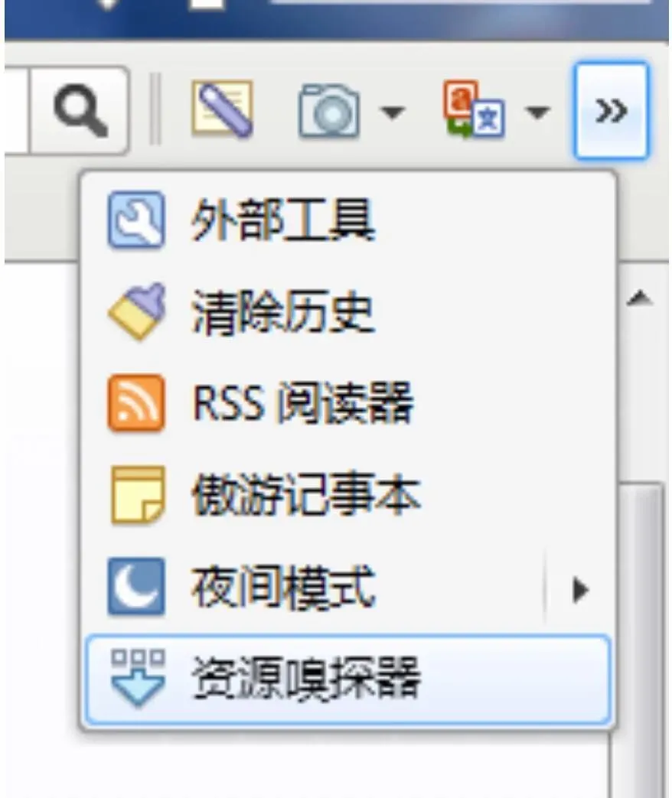Click the wrench icon for 外部工具
This screenshot has width=672, height=798.
tap(136, 220)
